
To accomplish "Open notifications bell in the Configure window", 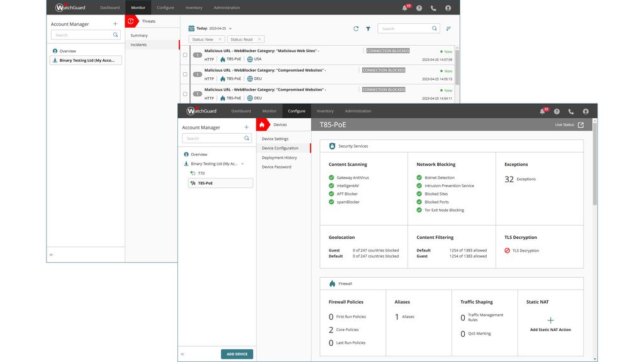I will point(542,111).
